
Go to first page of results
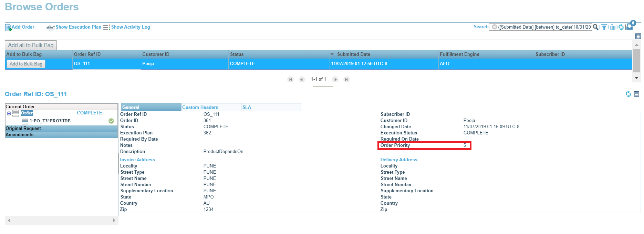tap(291, 79)
